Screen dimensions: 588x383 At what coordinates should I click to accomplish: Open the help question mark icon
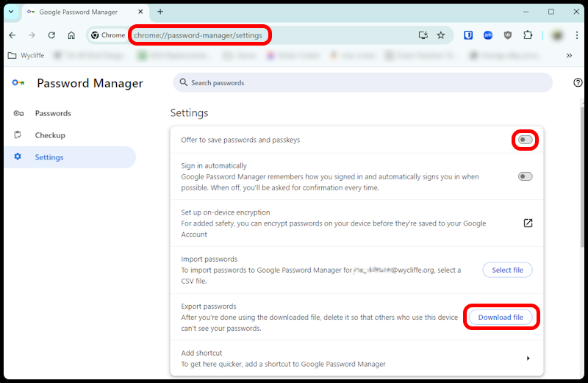click(x=578, y=82)
